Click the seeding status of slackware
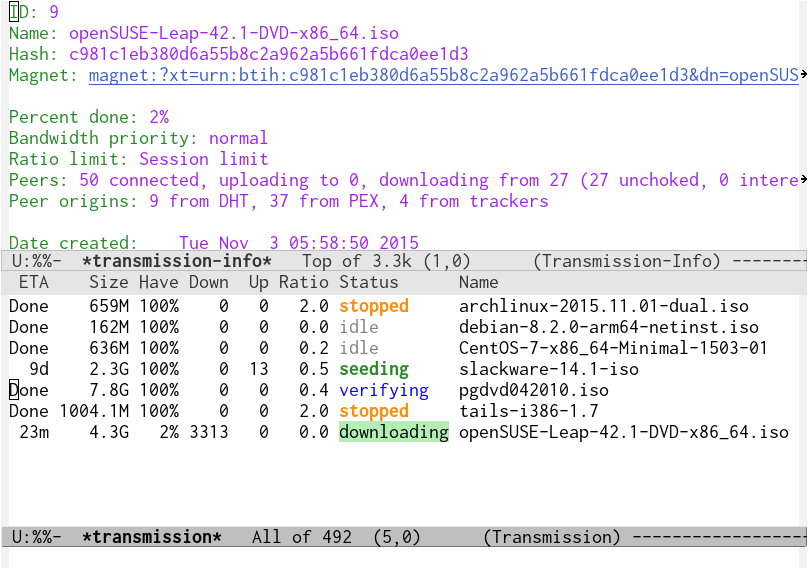Viewport: 808px width, 569px height. pyautogui.click(x=374, y=370)
